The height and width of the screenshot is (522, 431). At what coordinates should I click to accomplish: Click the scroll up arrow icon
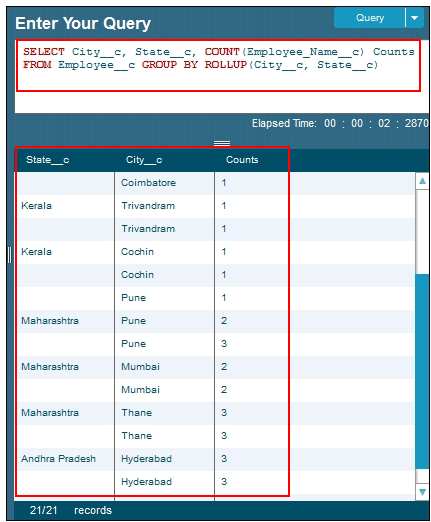coord(422,181)
